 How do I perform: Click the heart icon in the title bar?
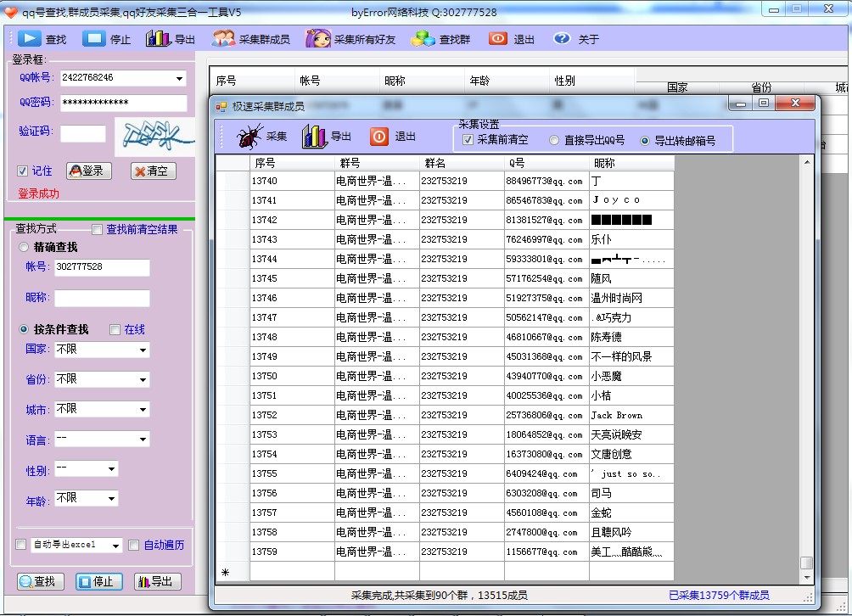tap(10, 11)
